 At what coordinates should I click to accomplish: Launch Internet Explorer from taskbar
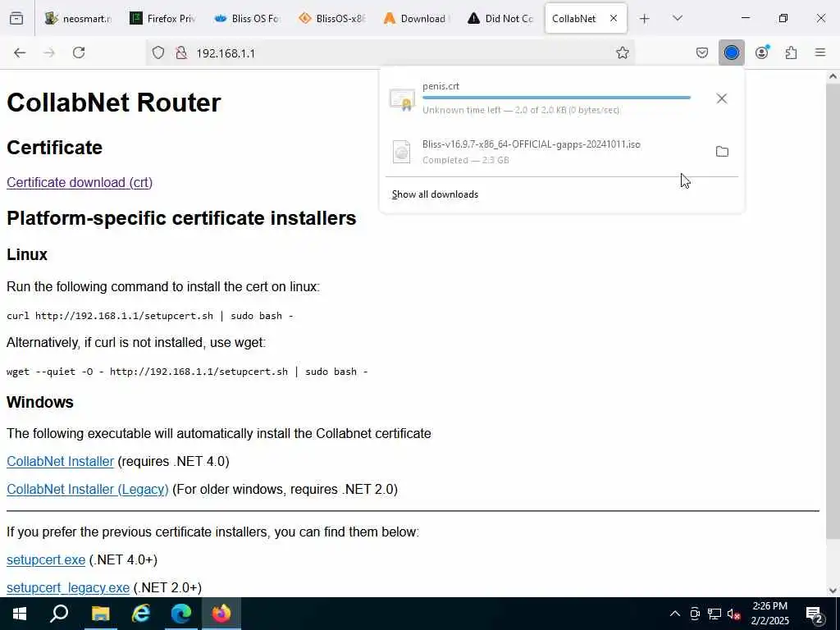click(140, 614)
